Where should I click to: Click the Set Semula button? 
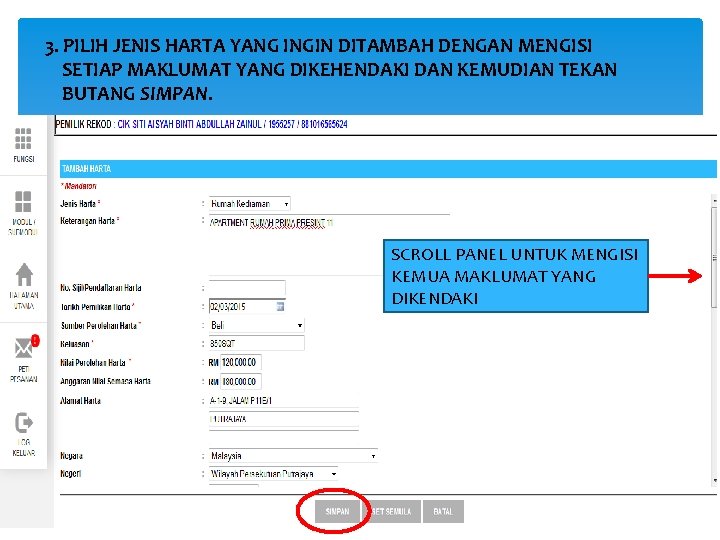point(392,512)
